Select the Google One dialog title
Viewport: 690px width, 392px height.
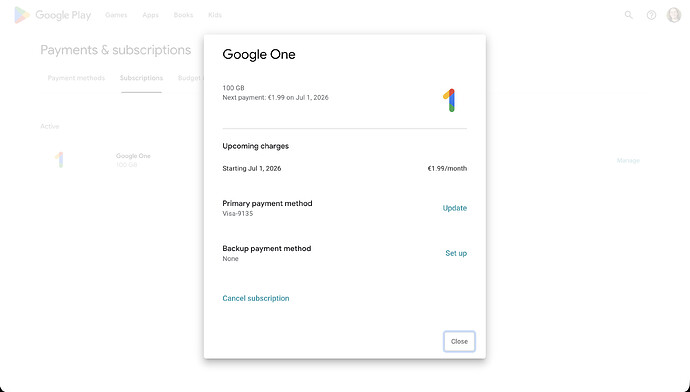(x=259, y=55)
